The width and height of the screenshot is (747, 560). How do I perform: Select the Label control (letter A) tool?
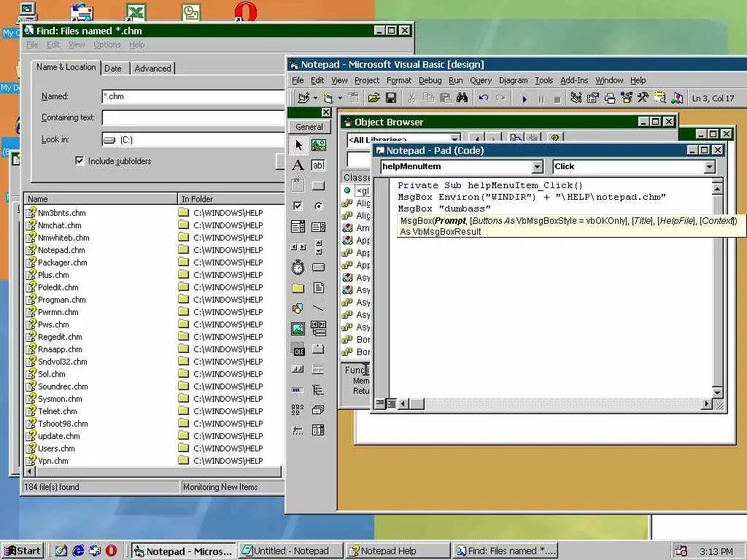298,166
